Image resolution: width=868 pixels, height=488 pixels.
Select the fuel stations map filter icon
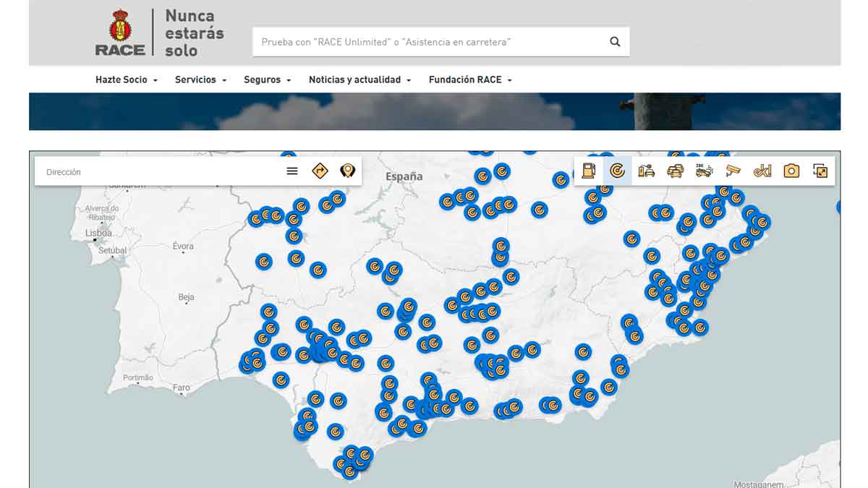(x=587, y=171)
